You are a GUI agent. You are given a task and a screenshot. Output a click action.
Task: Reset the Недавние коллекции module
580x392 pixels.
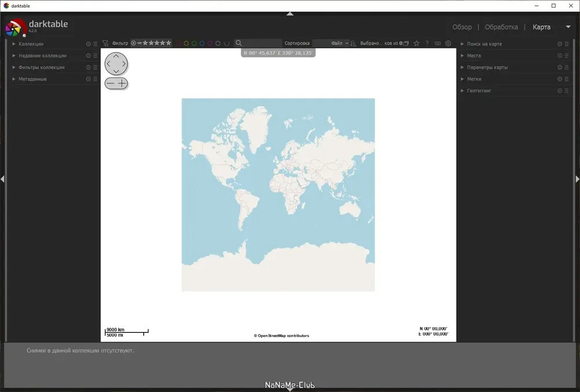[88, 56]
